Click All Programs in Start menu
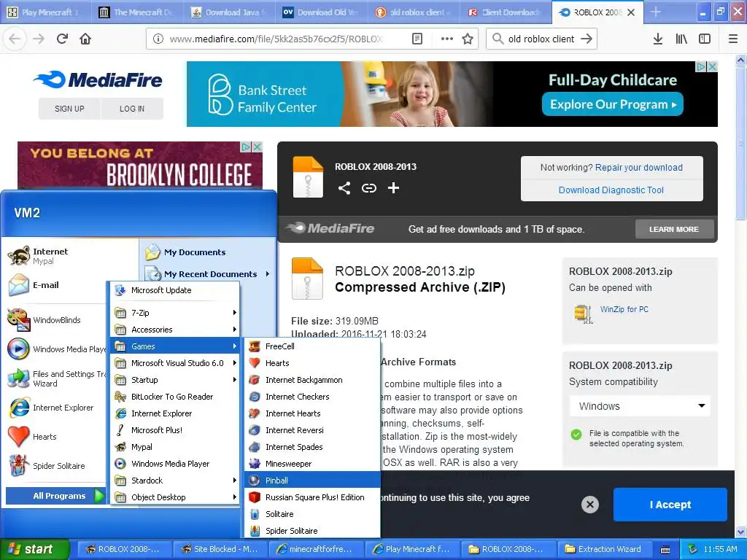Viewport: 747px width, 560px height. (55, 496)
